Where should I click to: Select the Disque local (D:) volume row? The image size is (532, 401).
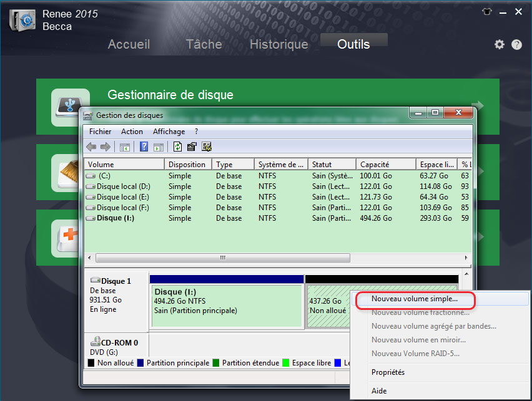pyautogui.click(x=123, y=186)
